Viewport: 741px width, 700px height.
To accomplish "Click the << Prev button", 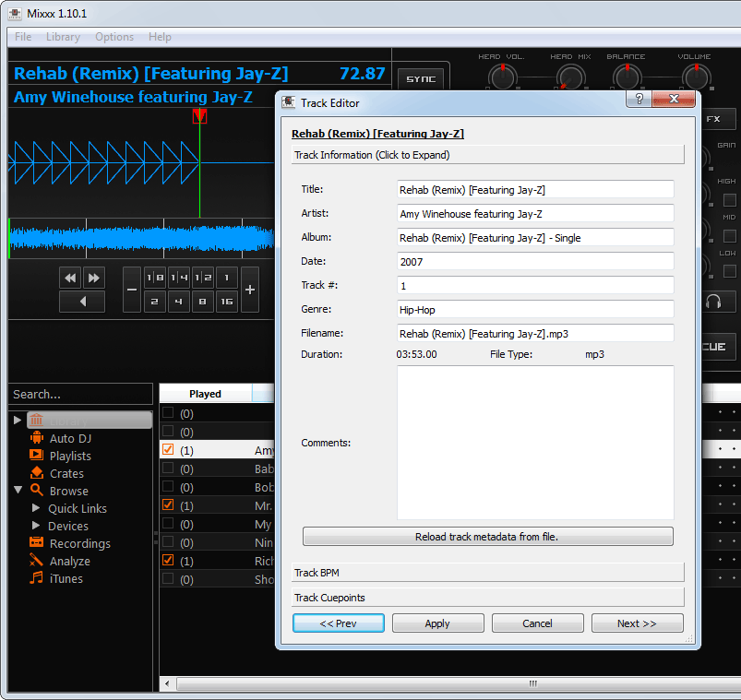I will (x=339, y=623).
